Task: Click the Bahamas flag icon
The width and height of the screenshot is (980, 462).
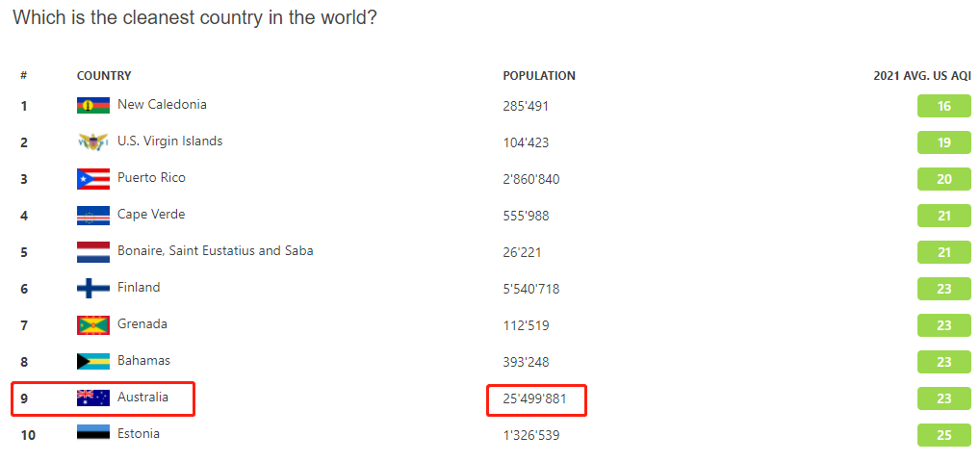Action: click(93, 361)
